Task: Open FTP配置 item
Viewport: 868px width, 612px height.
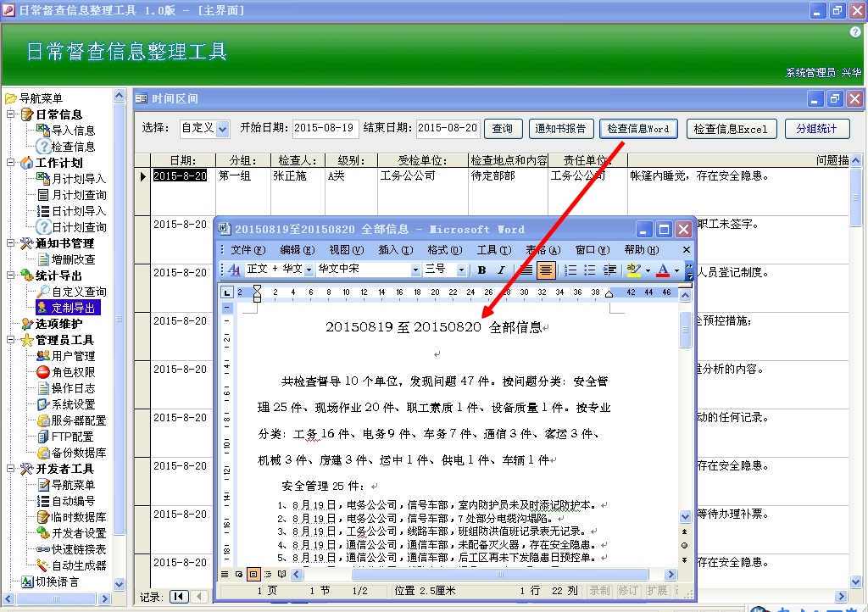Action: click(65, 437)
